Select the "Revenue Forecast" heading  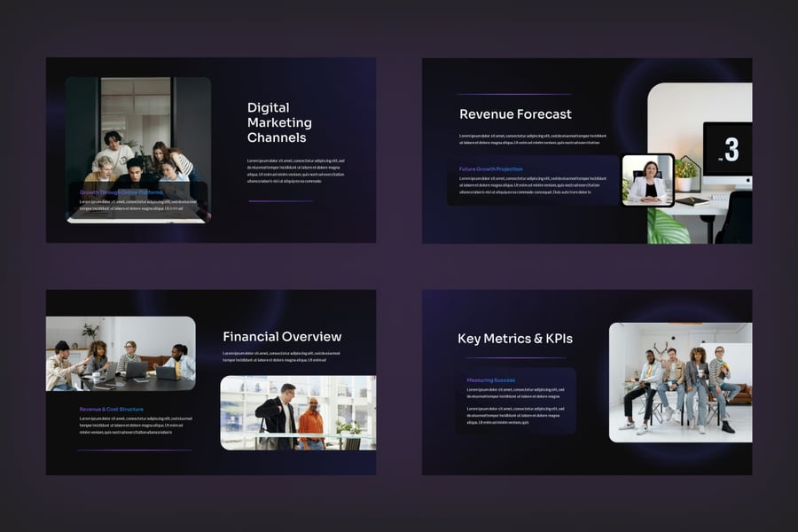pos(515,114)
